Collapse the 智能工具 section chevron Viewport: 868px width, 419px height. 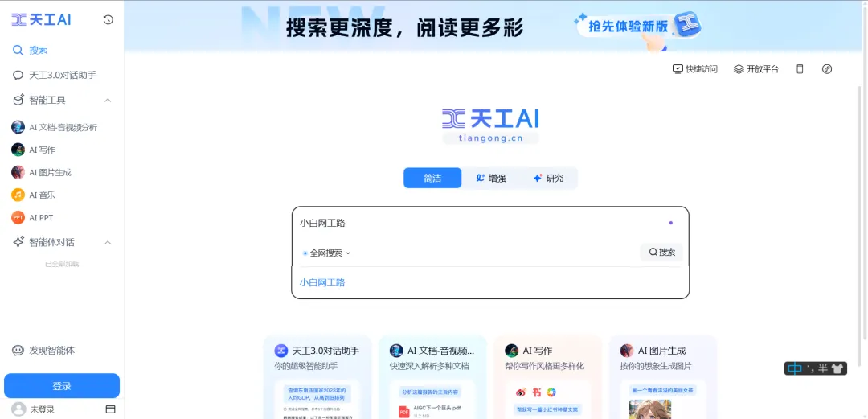click(108, 101)
